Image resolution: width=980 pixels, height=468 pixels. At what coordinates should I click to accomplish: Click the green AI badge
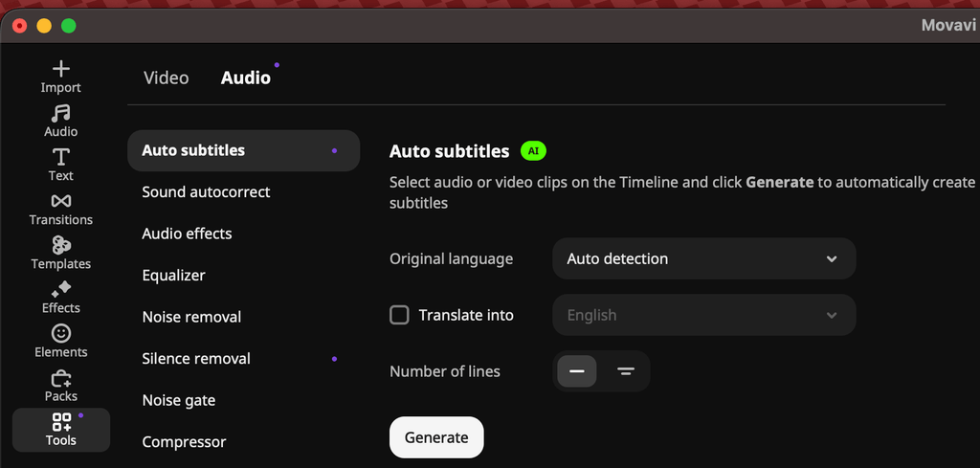533,151
